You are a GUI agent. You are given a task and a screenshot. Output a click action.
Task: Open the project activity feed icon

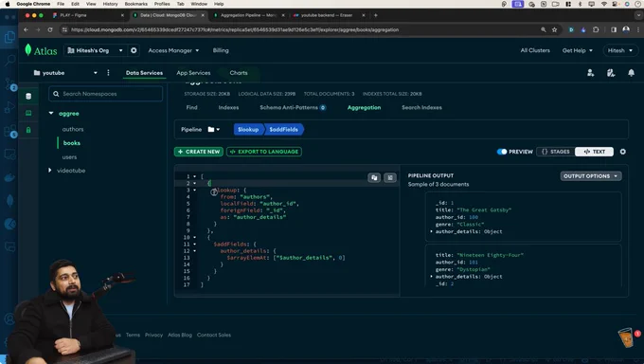tap(611, 73)
